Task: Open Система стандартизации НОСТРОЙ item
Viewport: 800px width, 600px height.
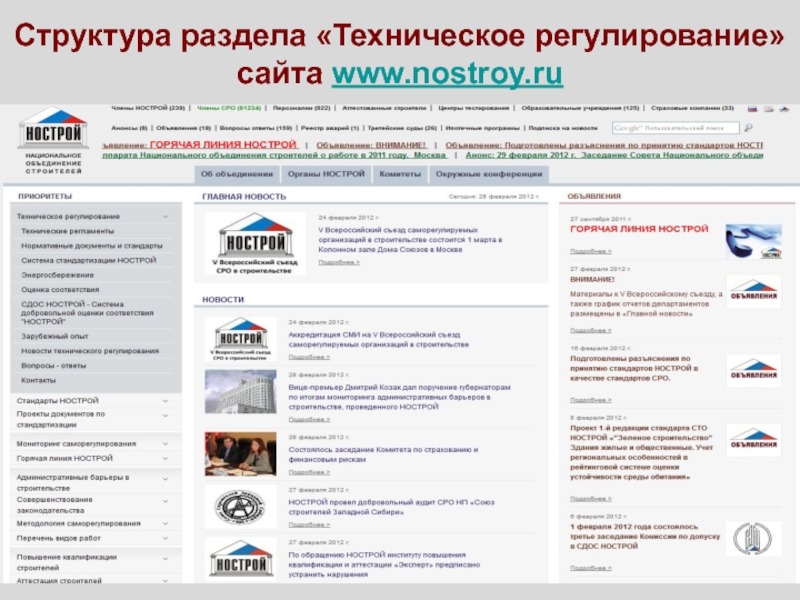Action: (89, 260)
